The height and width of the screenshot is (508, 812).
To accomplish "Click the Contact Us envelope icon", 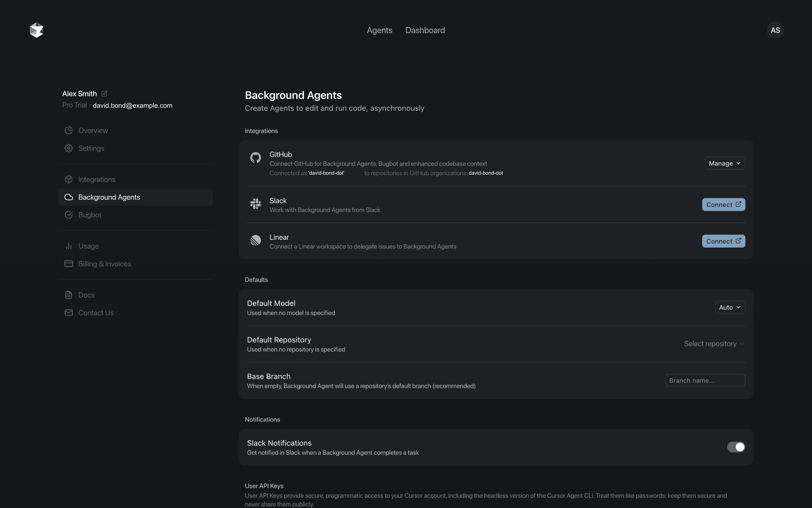I will [x=69, y=313].
